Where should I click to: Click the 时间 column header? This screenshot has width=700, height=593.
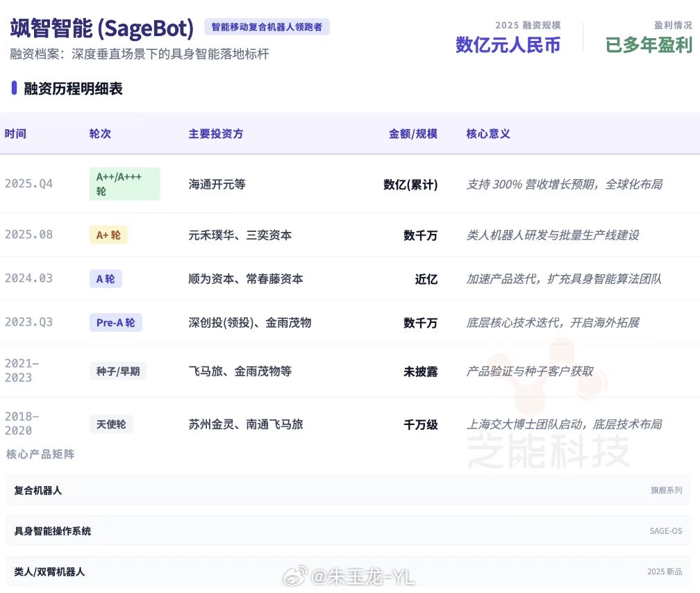pos(15,133)
